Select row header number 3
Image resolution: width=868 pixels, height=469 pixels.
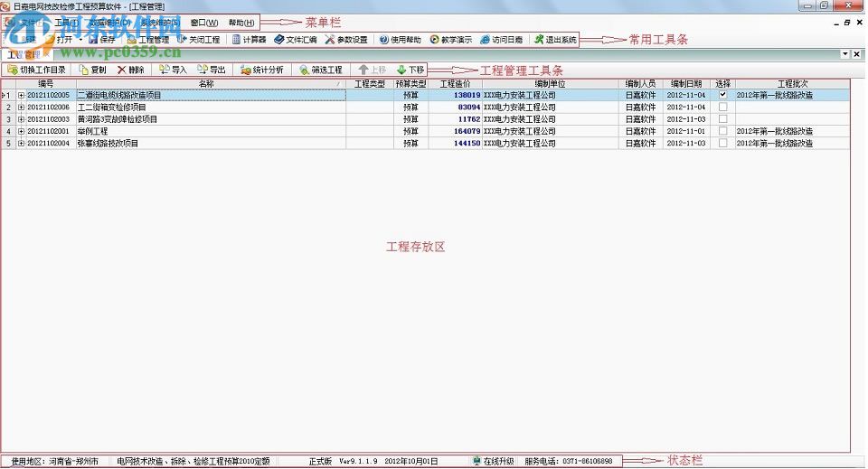8,119
